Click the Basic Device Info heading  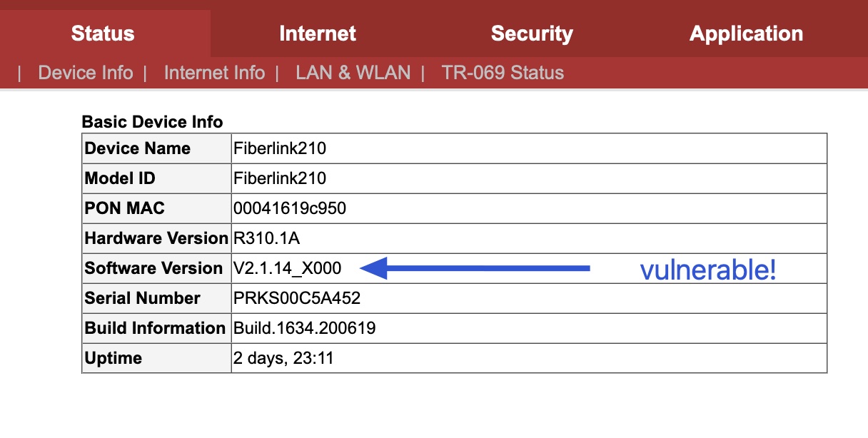click(x=152, y=122)
